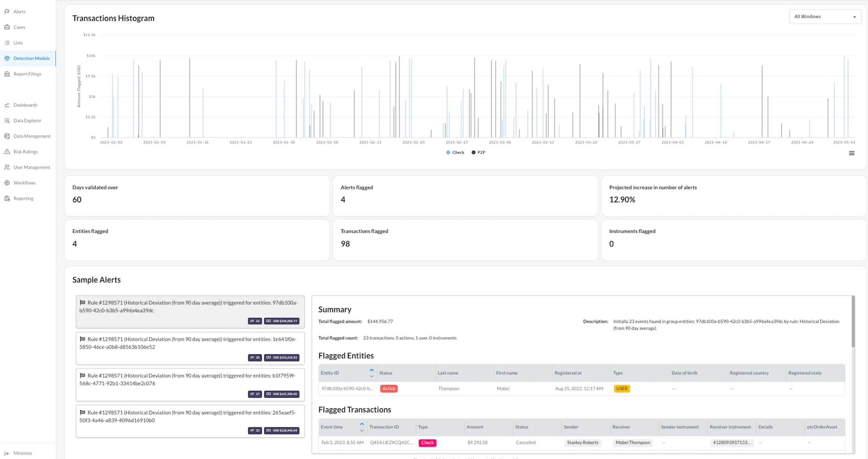The width and height of the screenshot is (868, 459).
Task: Sort flagged entities by Entity ID
Action: 371,373
